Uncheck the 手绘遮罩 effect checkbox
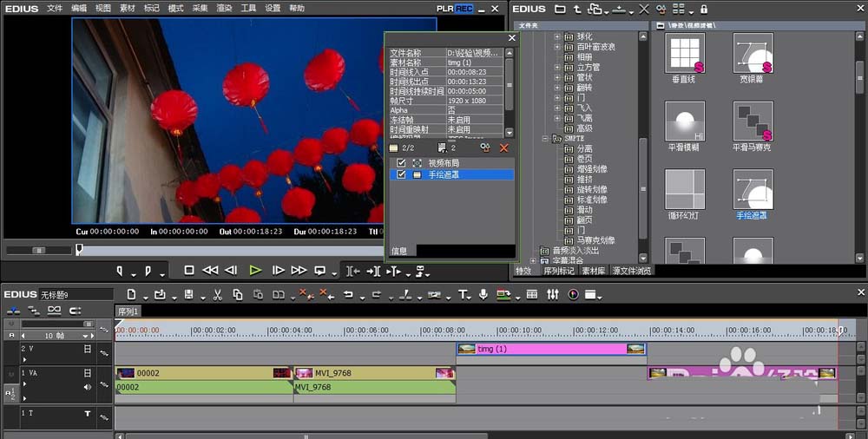 click(401, 174)
